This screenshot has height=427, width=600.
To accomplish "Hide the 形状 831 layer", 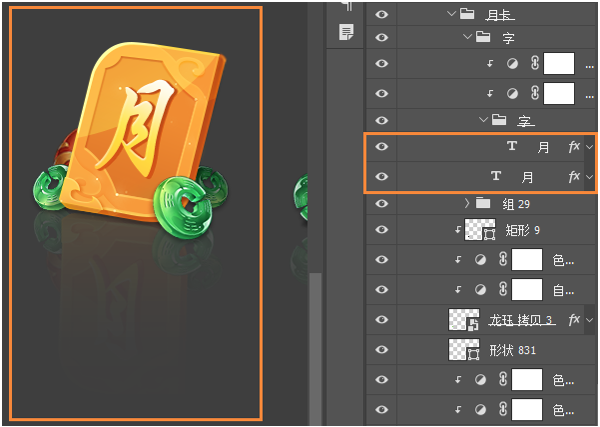I will (x=382, y=349).
